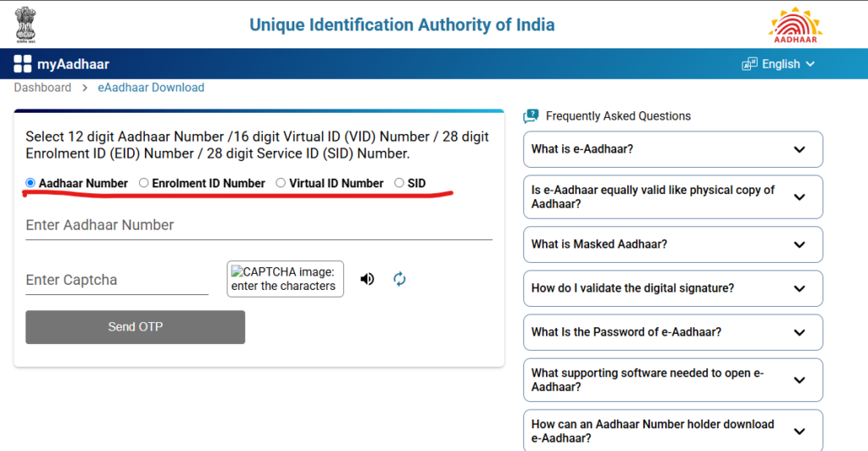Viewport: 868px width, 451px height.
Task: Focus the Enter Aadhaar Number field
Action: coord(259,225)
